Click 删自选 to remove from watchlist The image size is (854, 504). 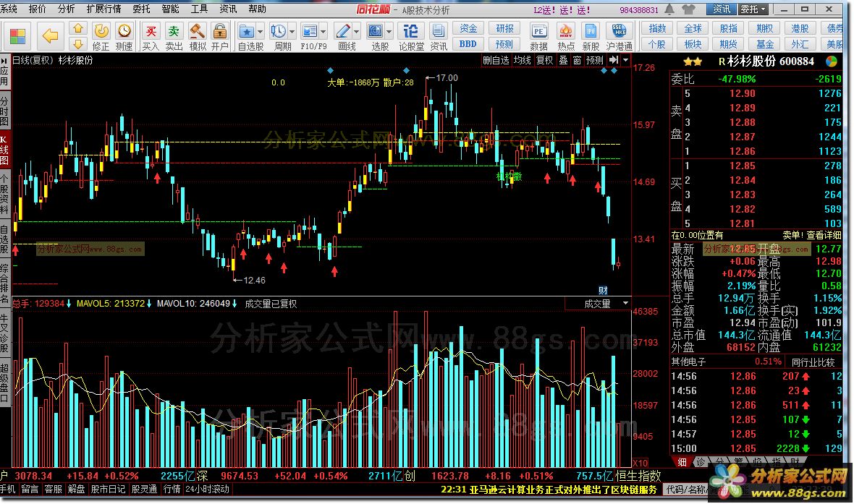click(x=496, y=60)
